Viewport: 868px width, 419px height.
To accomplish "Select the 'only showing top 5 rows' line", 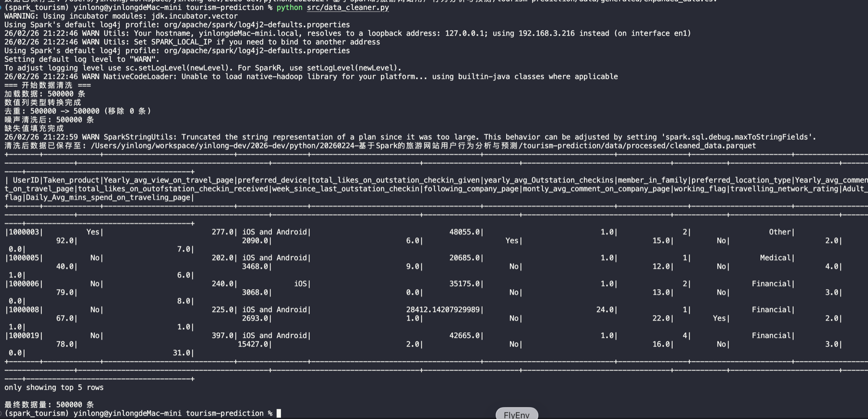I will pos(54,387).
